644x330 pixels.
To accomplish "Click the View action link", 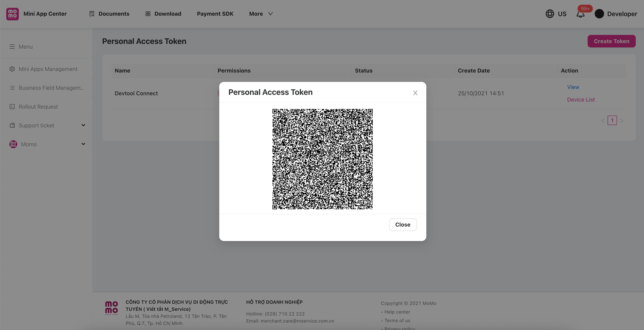I will click(573, 87).
